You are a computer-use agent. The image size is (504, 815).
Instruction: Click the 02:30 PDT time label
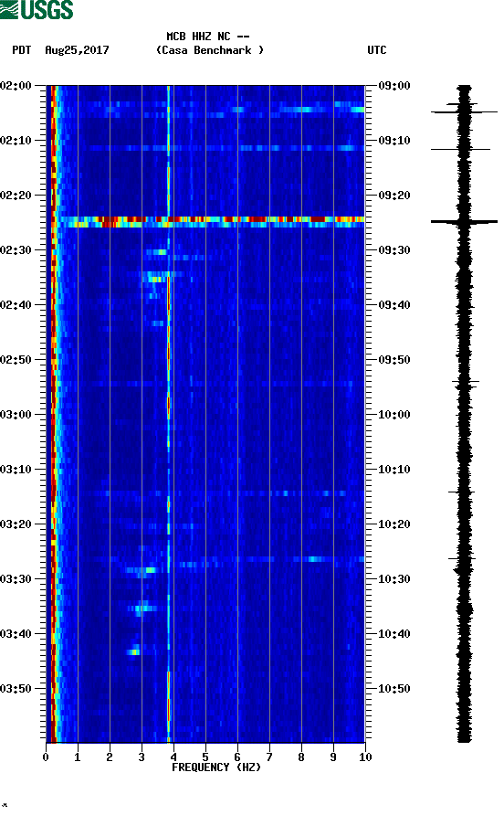click(16, 250)
